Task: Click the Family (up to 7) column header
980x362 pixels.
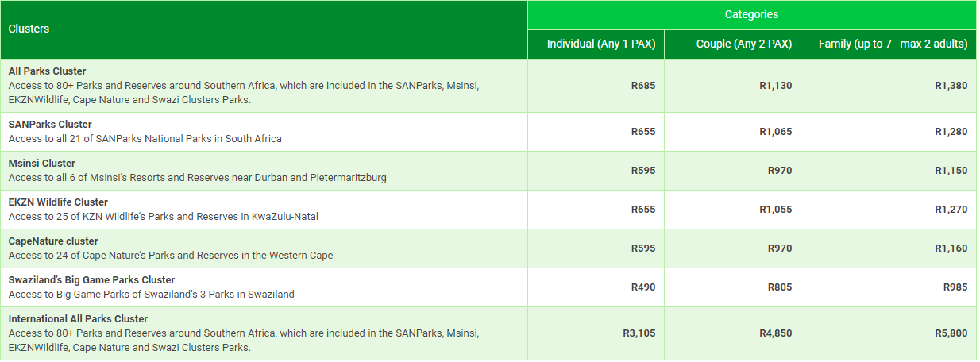Action: [889, 44]
